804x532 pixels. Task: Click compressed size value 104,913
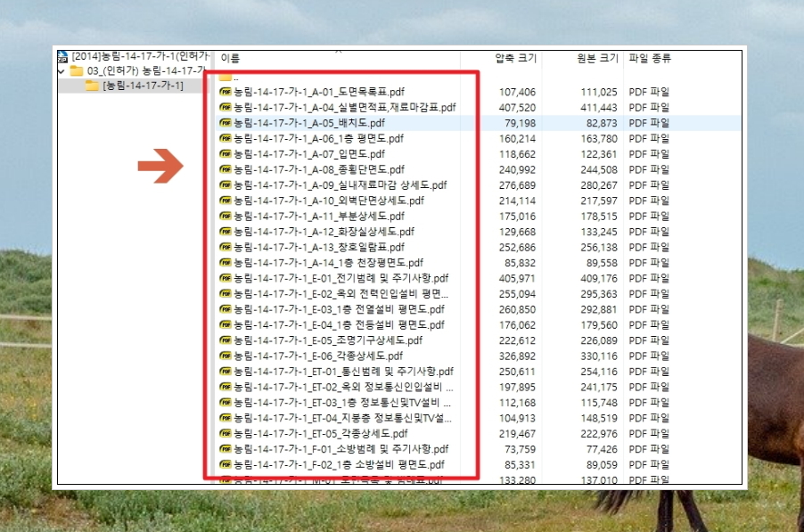pos(517,419)
